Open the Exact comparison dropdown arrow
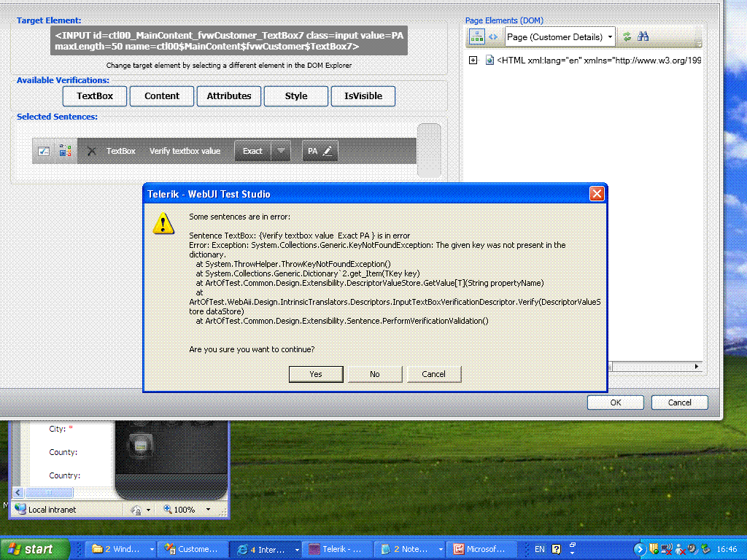The height and width of the screenshot is (560, 747). click(x=281, y=151)
